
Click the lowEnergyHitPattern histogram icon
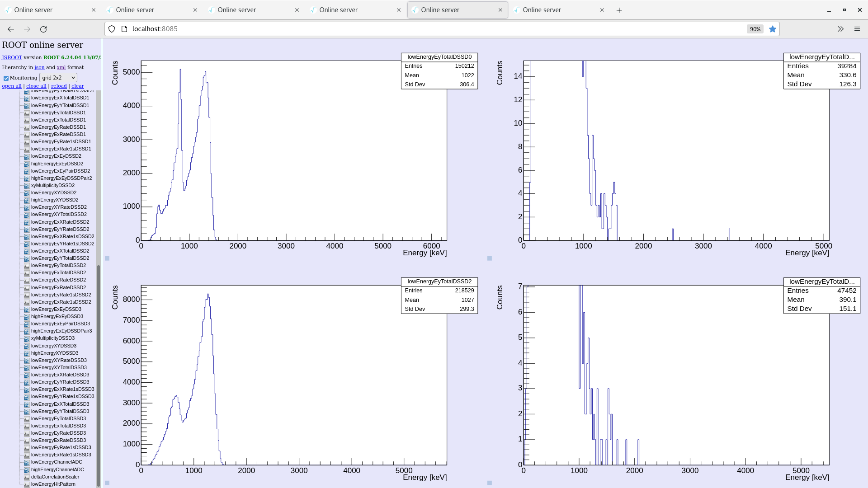pyautogui.click(x=27, y=484)
